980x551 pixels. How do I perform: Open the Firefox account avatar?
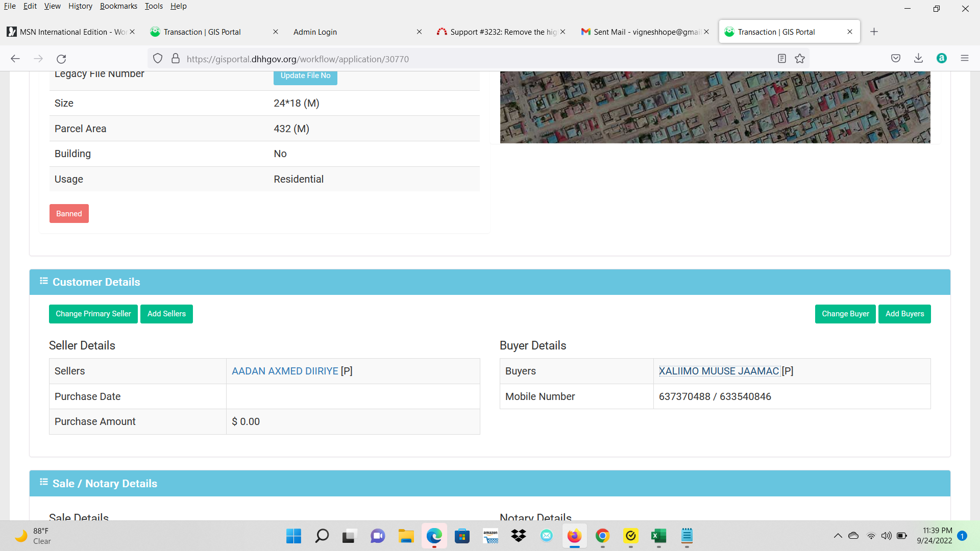pos(942,59)
